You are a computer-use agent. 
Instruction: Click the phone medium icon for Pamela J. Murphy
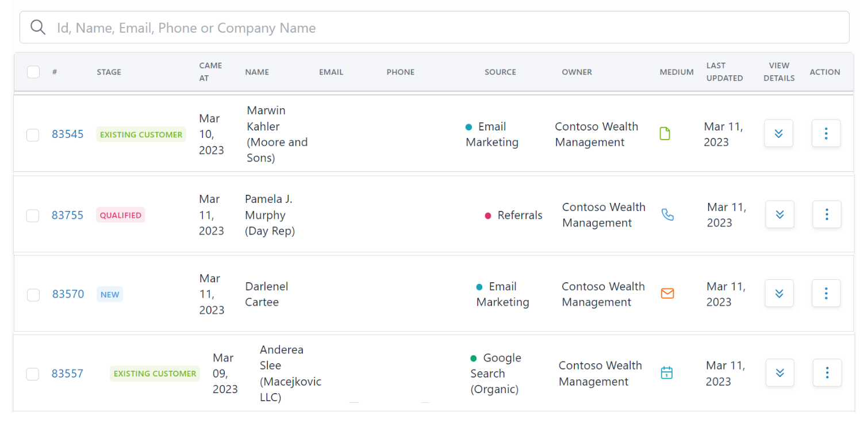tap(667, 214)
